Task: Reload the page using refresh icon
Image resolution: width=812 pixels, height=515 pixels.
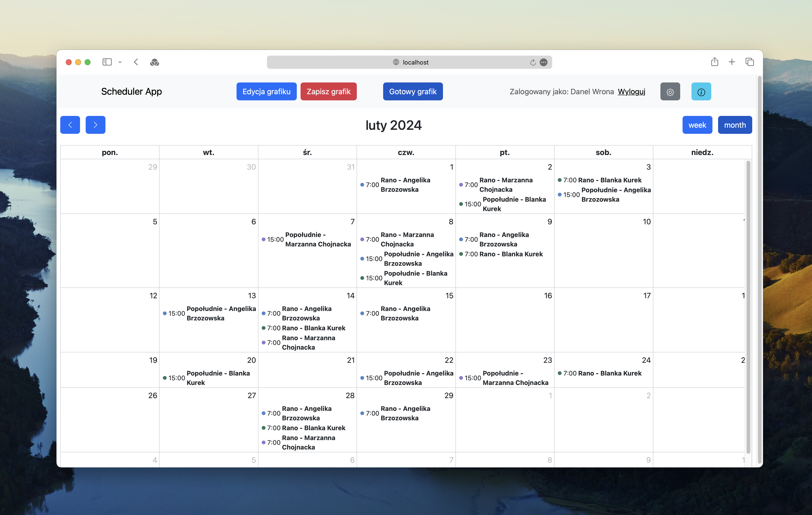Action: pyautogui.click(x=533, y=62)
